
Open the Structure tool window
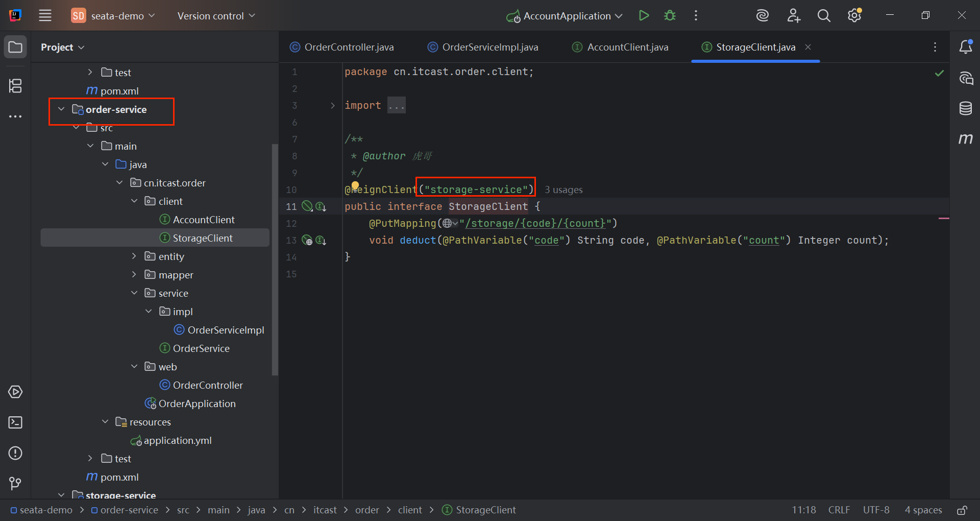click(15, 85)
